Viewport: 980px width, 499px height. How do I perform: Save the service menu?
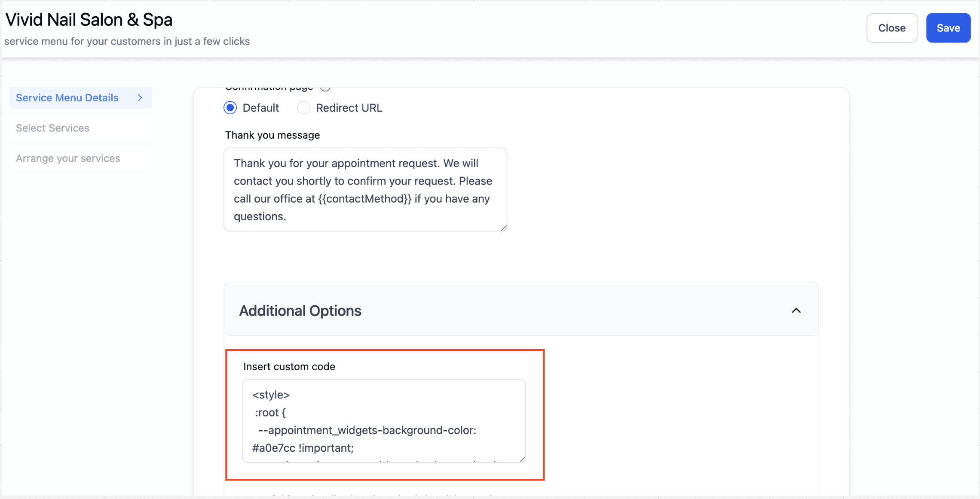click(948, 28)
